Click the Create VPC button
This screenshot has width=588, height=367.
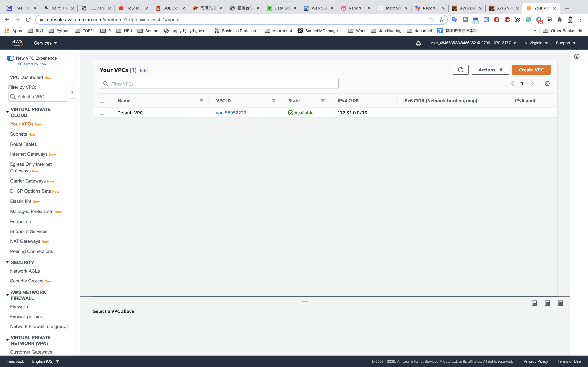coord(531,70)
